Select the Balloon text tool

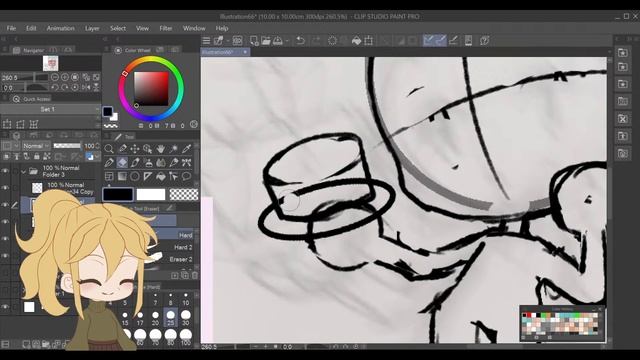(187, 176)
